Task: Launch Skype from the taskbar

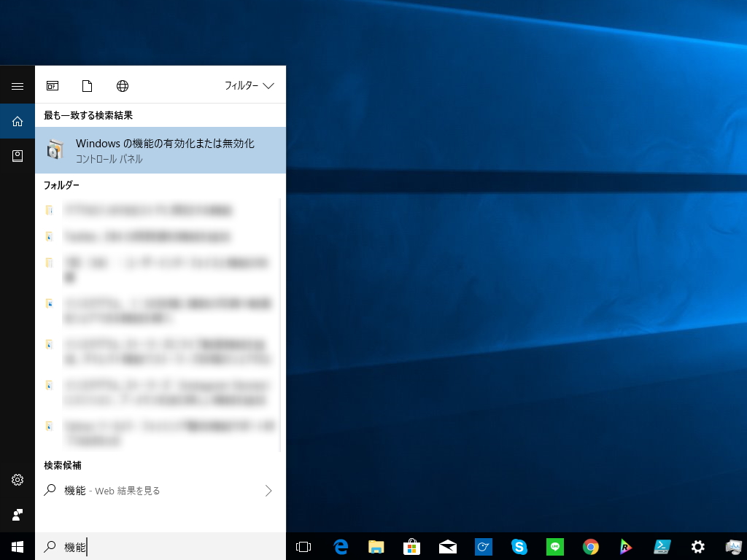Action: click(519, 547)
